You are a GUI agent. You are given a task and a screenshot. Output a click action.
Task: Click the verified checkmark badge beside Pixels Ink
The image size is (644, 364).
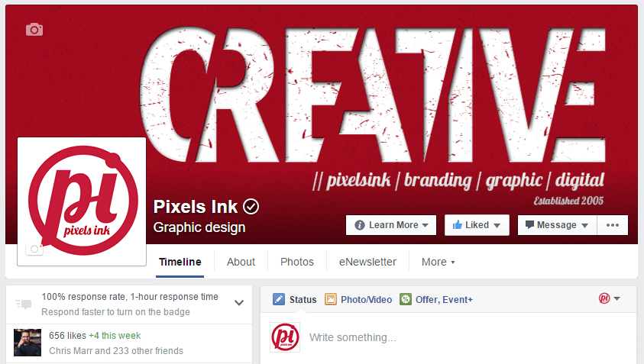click(x=251, y=206)
